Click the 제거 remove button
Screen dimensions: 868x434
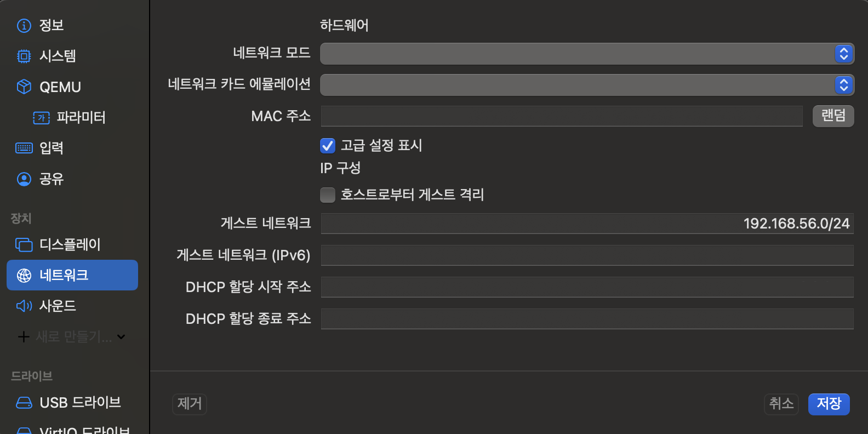[190, 404]
